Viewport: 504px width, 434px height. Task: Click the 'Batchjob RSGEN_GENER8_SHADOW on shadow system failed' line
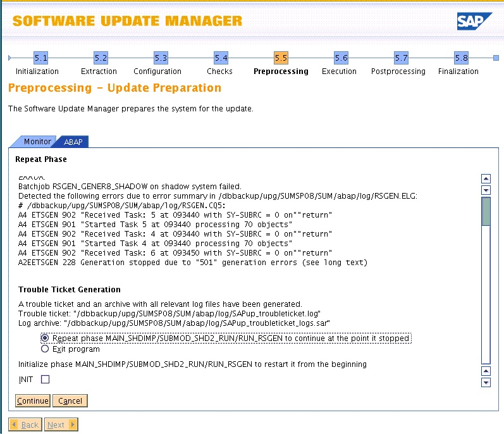(x=130, y=187)
